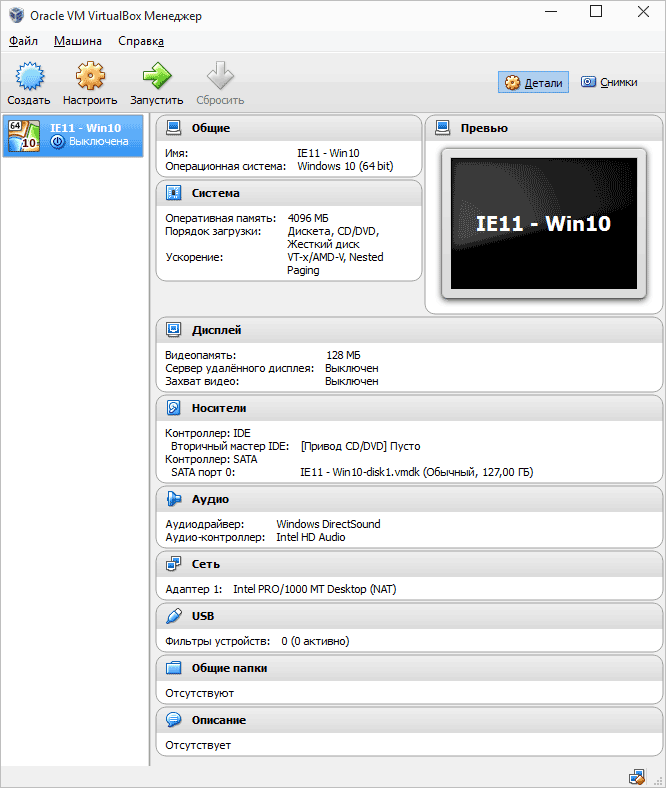Click the Сеть network icon
Image resolution: width=666 pixels, height=788 pixels.
[173, 564]
